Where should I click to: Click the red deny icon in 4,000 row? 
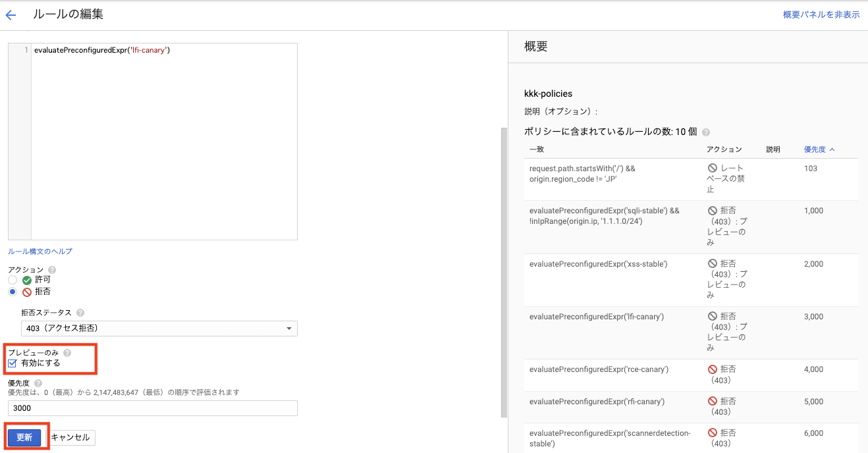(x=712, y=369)
